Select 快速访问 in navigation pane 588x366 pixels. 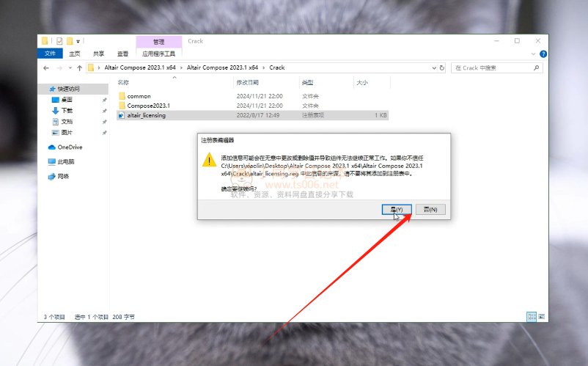point(68,89)
